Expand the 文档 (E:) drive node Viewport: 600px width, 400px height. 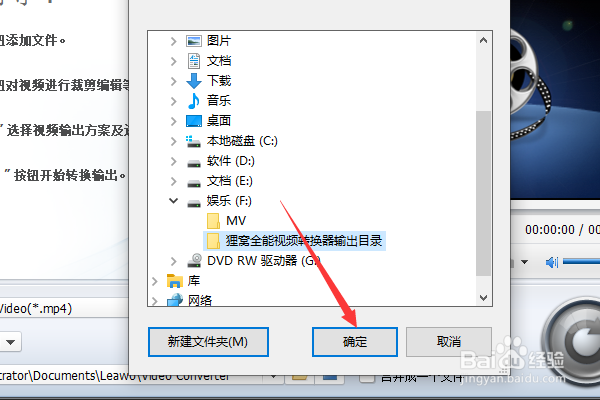(x=173, y=181)
